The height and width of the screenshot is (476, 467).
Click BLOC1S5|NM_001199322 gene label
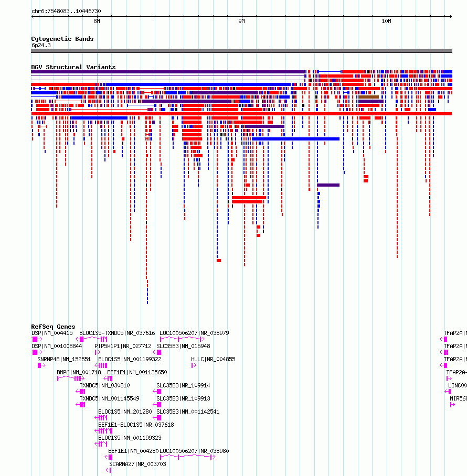pyautogui.click(x=130, y=359)
